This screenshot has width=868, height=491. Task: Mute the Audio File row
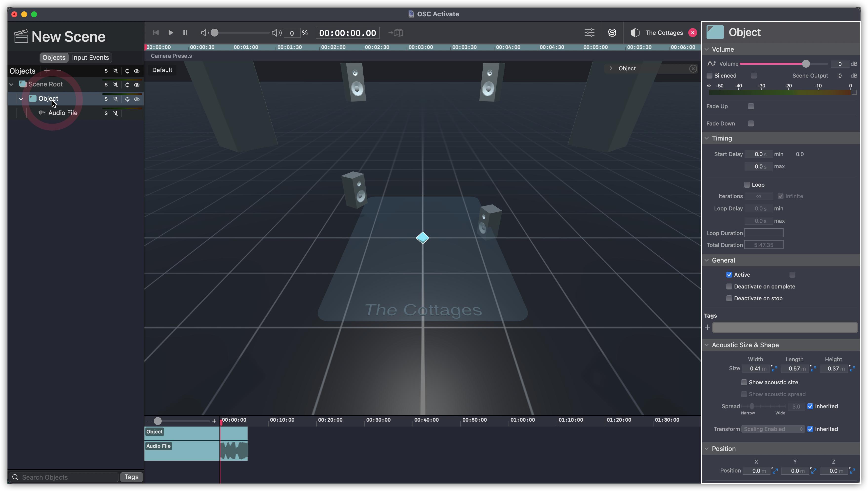tap(116, 113)
